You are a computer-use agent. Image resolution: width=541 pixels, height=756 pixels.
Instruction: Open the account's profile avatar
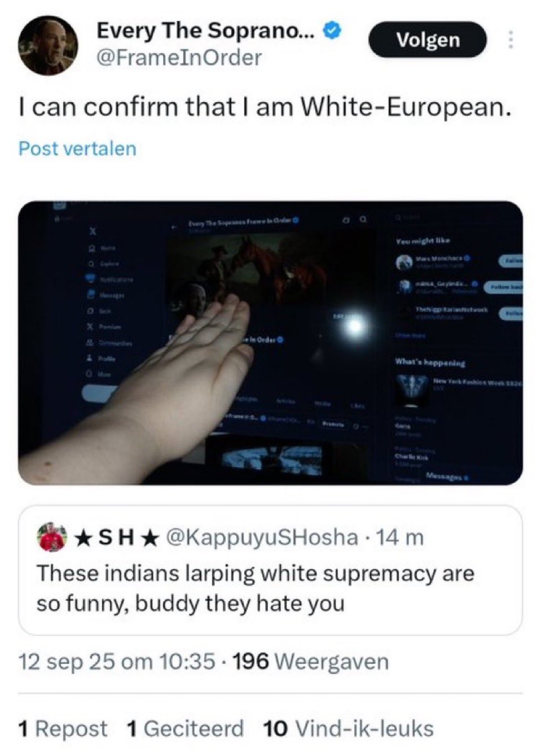48,45
